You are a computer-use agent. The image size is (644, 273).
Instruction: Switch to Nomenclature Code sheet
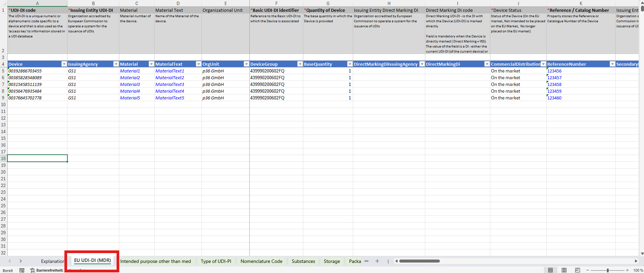tap(261, 261)
